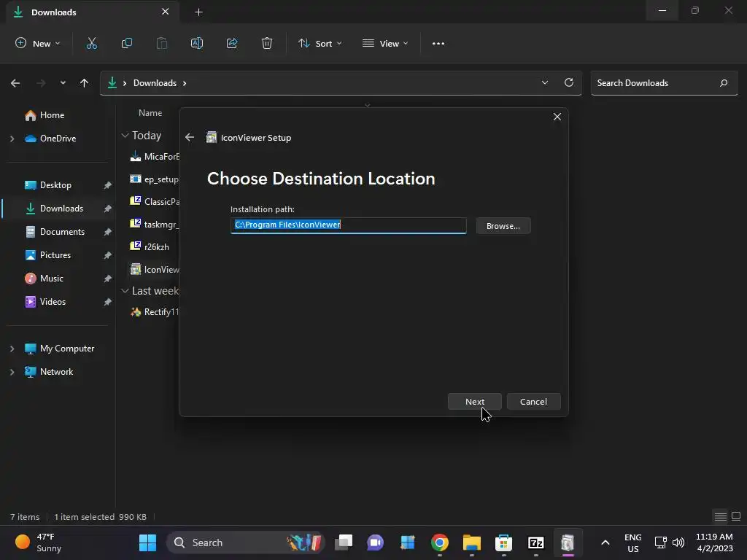Select the IconView installer file
This screenshot has height=560, width=747.
[x=155, y=270]
